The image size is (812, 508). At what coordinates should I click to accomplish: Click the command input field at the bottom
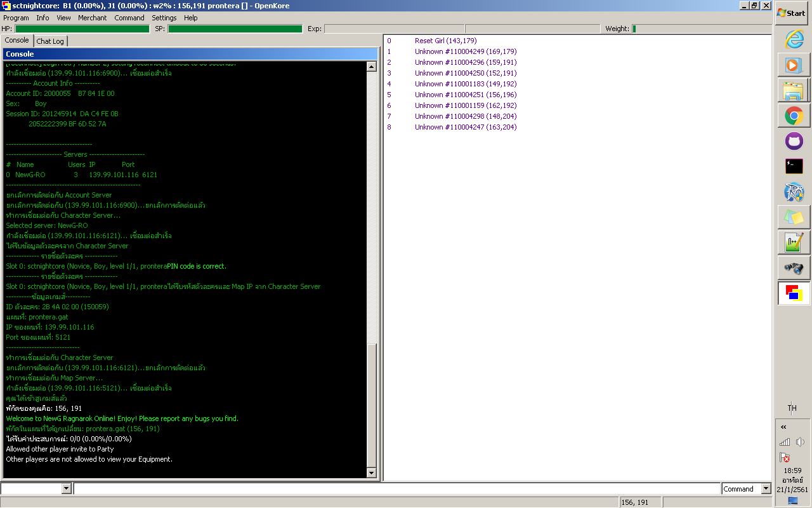(393, 488)
